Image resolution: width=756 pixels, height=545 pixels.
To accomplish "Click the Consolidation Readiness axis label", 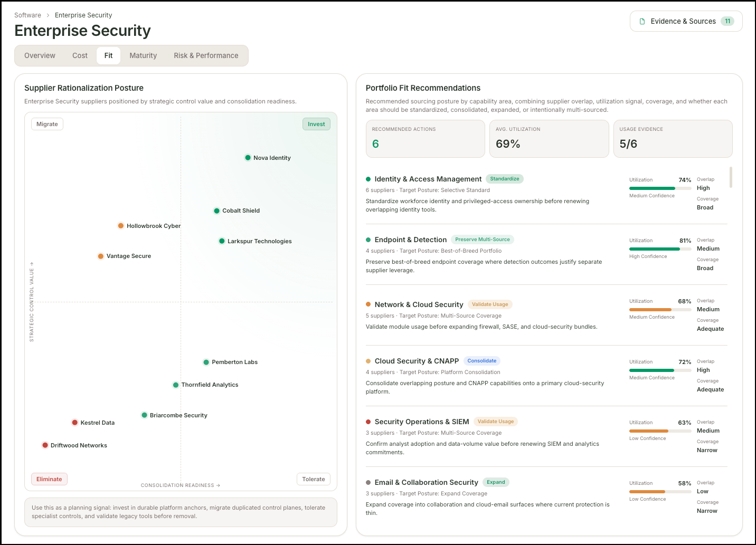I will click(181, 485).
